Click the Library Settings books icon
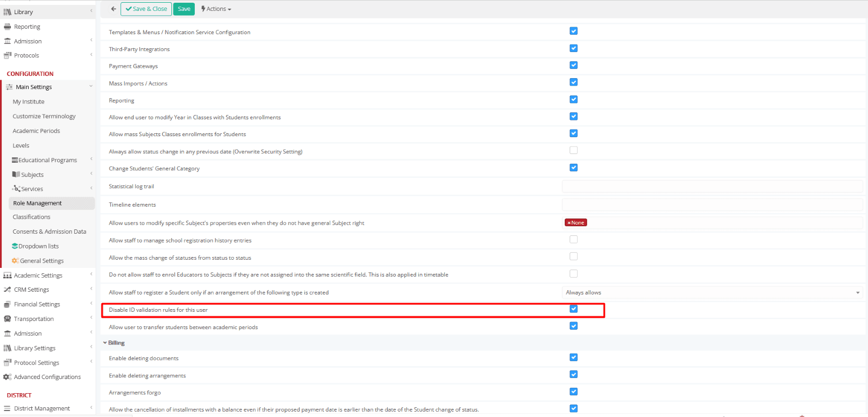The width and height of the screenshot is (868, 417). tap(7, 348)
